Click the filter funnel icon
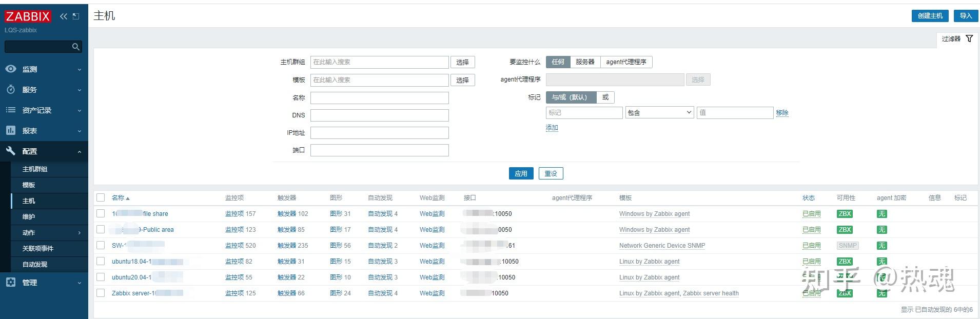The width and height of the screenshot is (980, 319). tap(969, 38)
